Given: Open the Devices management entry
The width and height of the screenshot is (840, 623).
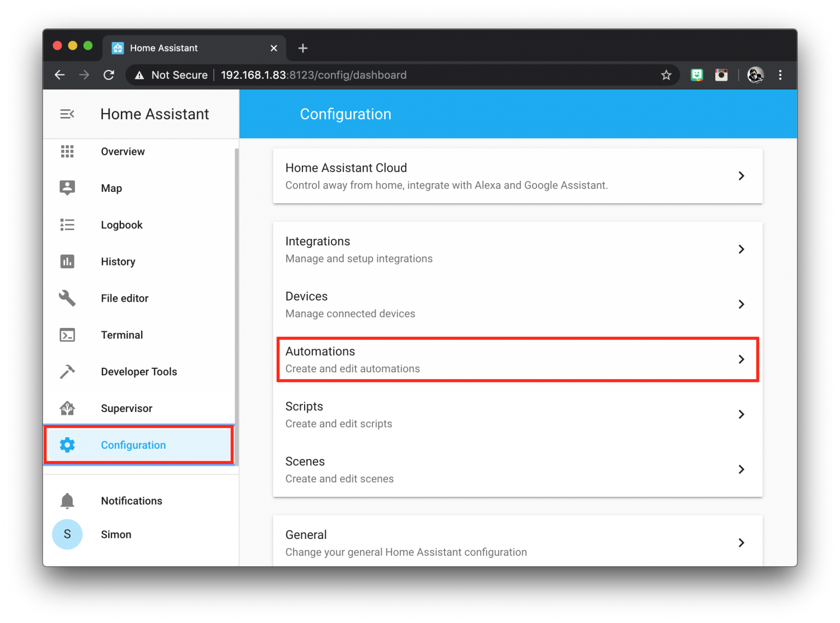Looking at the screenshot, I should click(517, 304).
